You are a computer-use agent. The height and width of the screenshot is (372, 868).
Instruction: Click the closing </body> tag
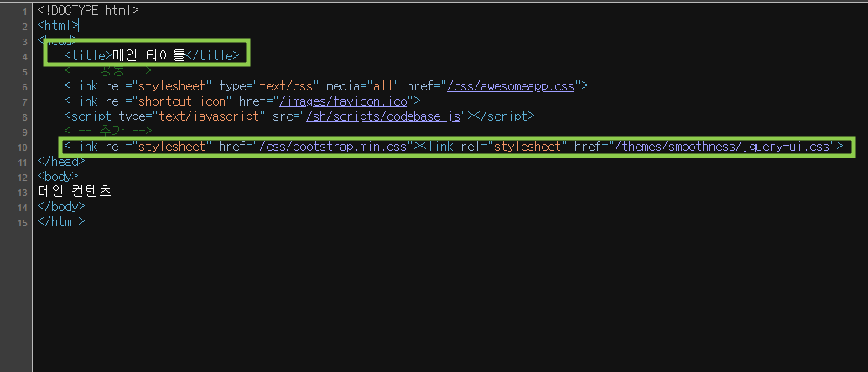tap(61, 207)
